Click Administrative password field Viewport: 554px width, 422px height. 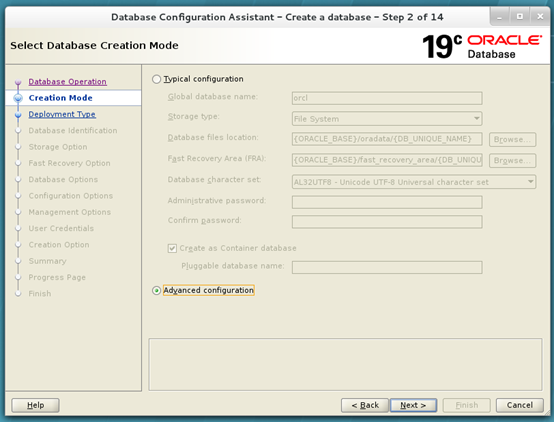(x=387, y=202)
